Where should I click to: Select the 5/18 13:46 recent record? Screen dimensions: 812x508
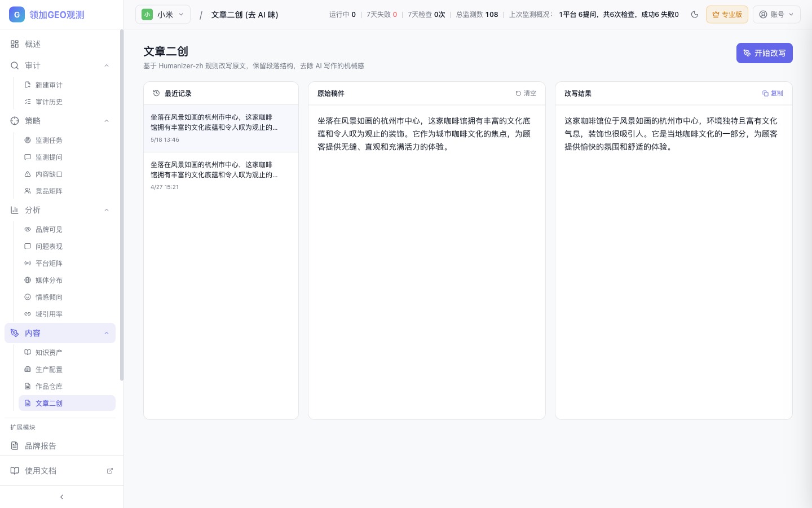(221, 128)
